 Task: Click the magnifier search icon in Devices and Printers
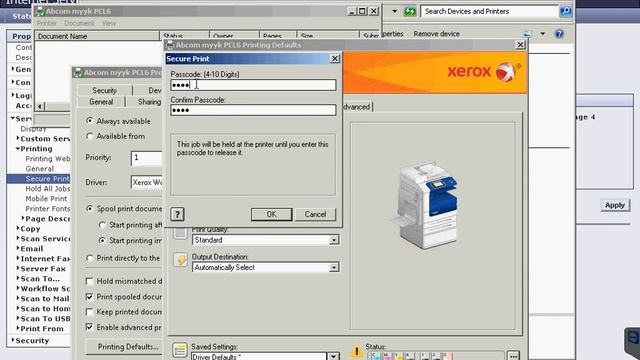[566, 11]
